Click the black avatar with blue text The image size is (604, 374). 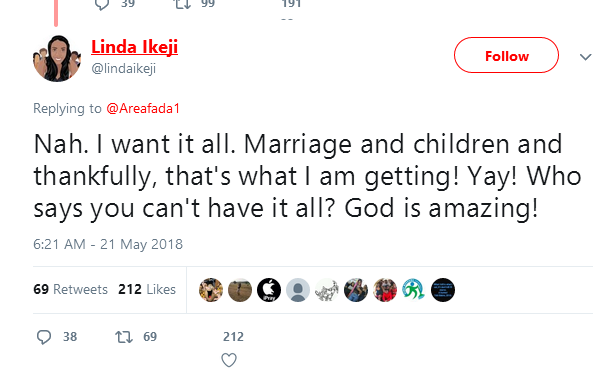coord(443,290)
